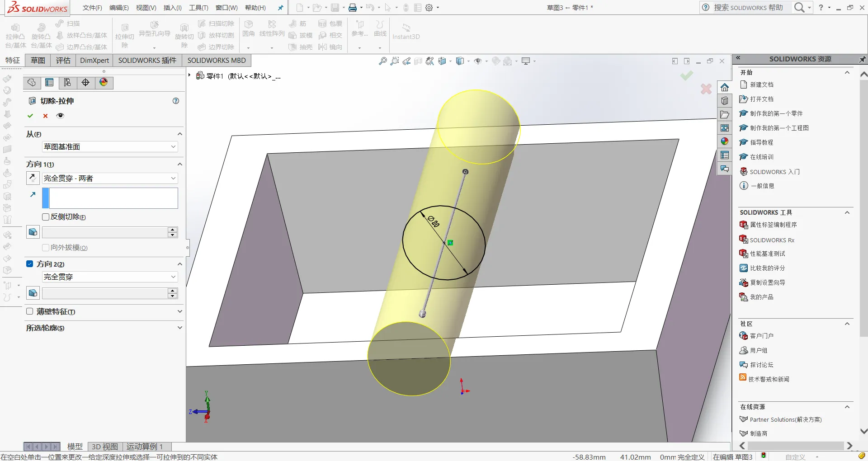Open the 在线培训 link

point(761,157)
